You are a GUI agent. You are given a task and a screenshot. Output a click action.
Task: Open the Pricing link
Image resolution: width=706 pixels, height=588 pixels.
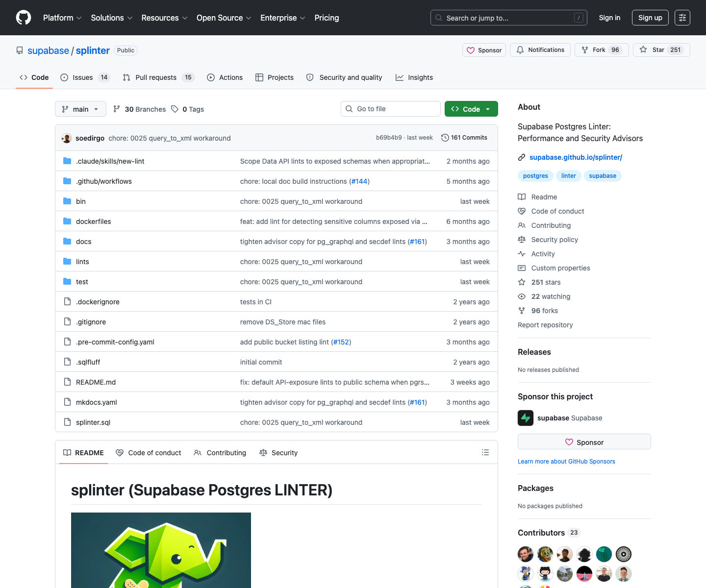pyautogui.click(x=327, y=18)
